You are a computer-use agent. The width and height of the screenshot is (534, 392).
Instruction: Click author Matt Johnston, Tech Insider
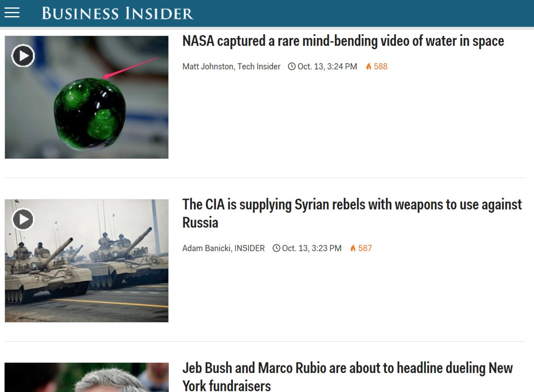(x=231, y=66)
